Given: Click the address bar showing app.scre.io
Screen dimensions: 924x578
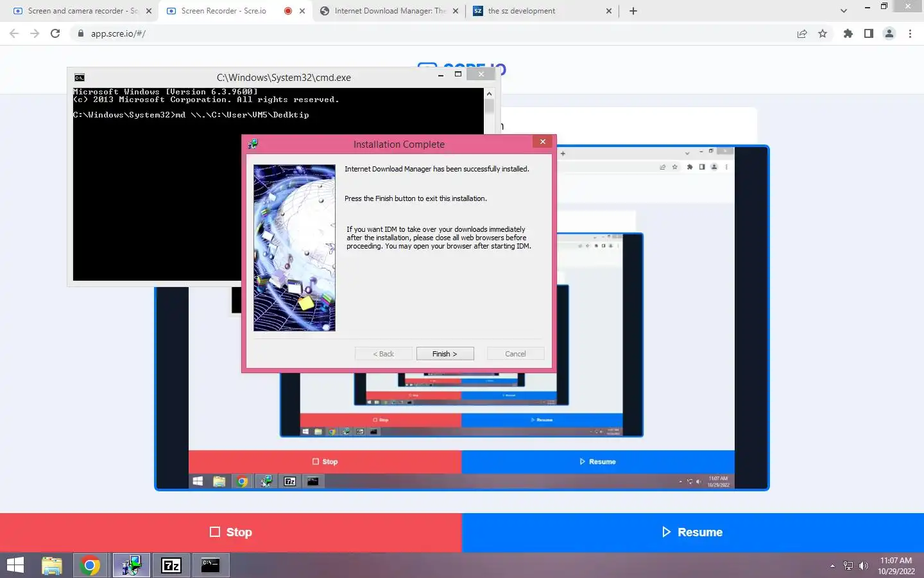Looking at the screenshot, I should coord(436,33).
